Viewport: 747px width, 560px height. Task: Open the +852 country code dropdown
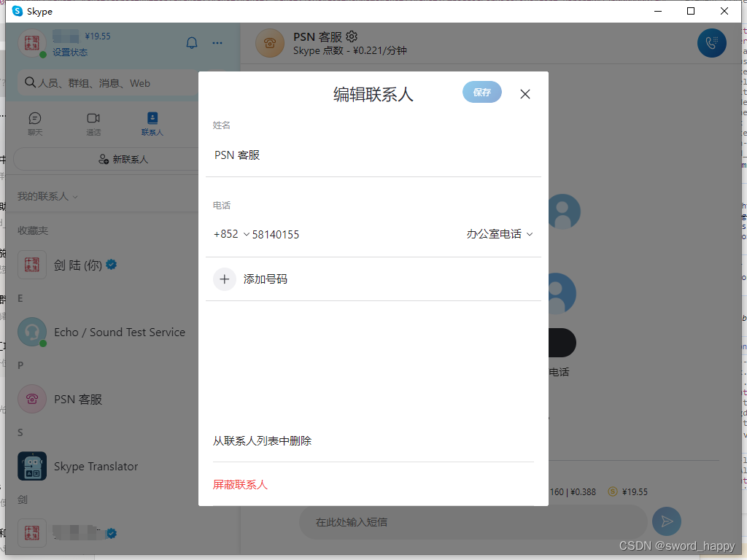(x=231, y=234)
